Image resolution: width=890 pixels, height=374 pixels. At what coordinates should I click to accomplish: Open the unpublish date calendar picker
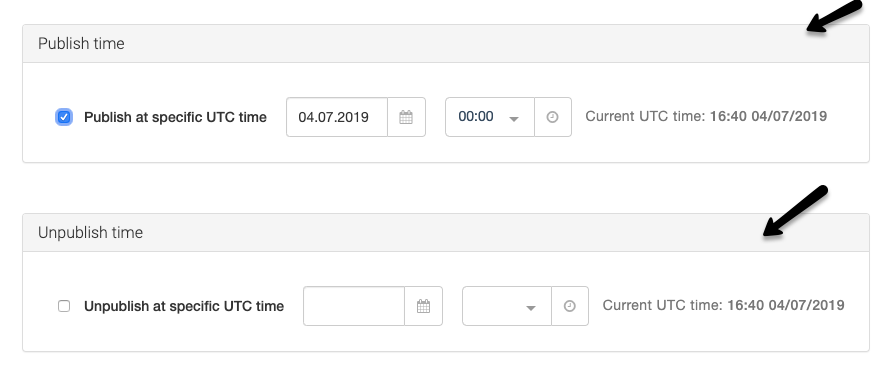click(x=423, y=306)
